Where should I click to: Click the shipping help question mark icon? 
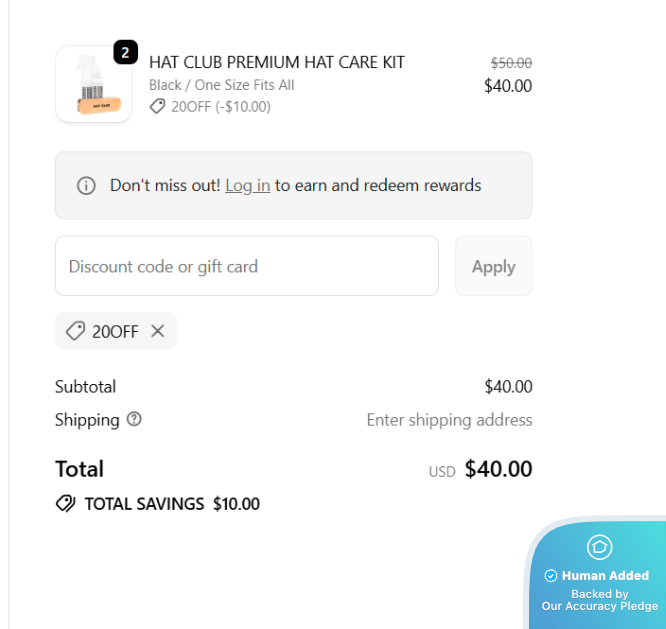[134, 419]
